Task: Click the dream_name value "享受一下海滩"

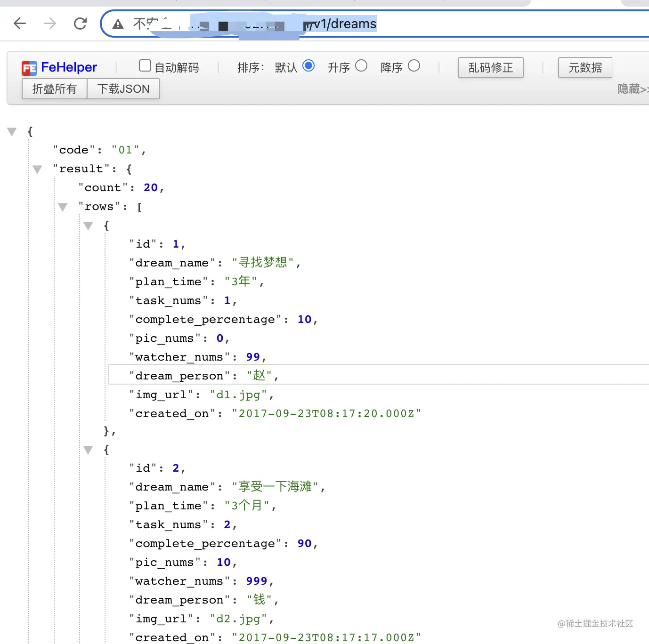Action: pyautogui.click(x=276, y=487)
